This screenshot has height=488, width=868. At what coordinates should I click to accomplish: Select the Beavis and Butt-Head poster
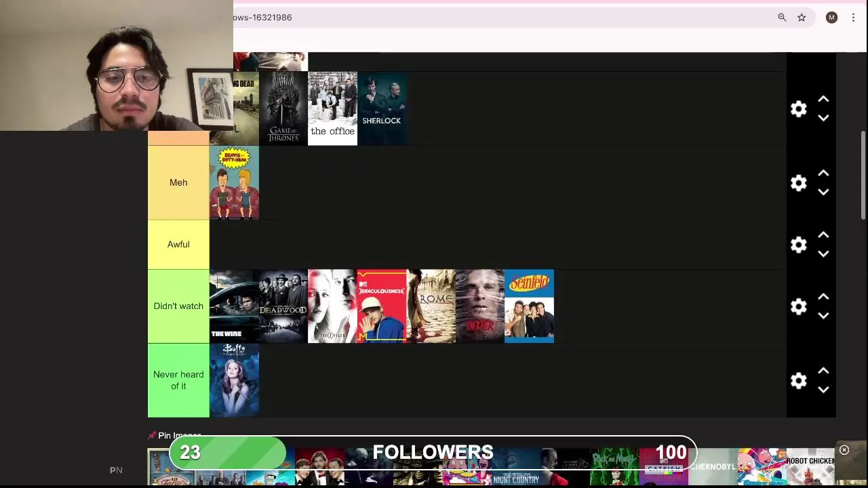tap(234, 182)
